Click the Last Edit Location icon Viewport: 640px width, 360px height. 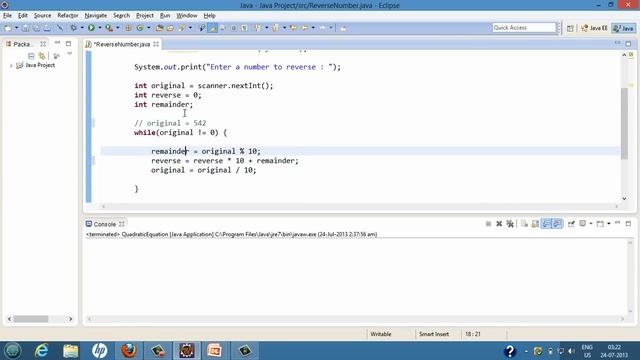tap(293, 28)
